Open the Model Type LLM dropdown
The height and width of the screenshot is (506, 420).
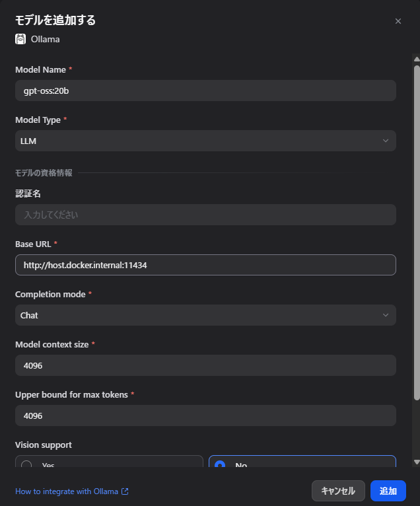(x=205, y=141)
